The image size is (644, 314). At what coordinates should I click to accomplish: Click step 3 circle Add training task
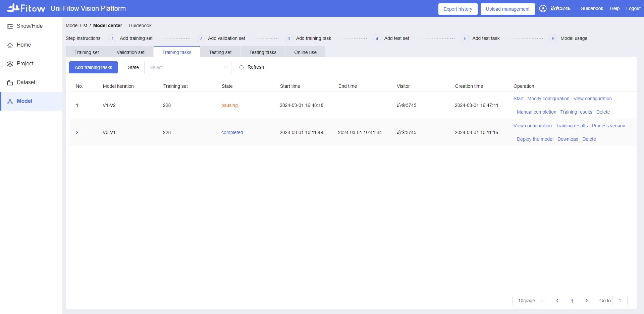point(289,39)
